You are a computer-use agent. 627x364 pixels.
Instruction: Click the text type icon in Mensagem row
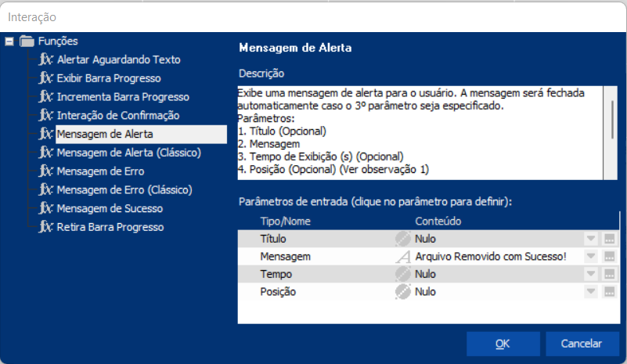tap(402, 257)
